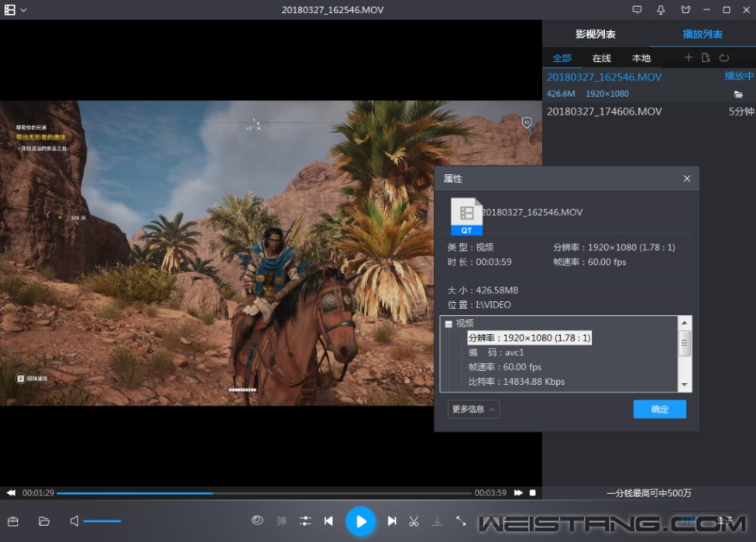
Task: Select the 分辨率 1920×1080 tree row
Action: [x=529, y=338]
